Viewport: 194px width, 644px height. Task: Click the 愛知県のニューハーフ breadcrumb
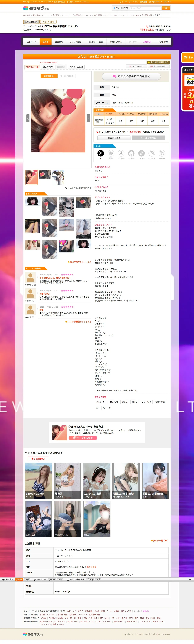[x=41, y=15]
